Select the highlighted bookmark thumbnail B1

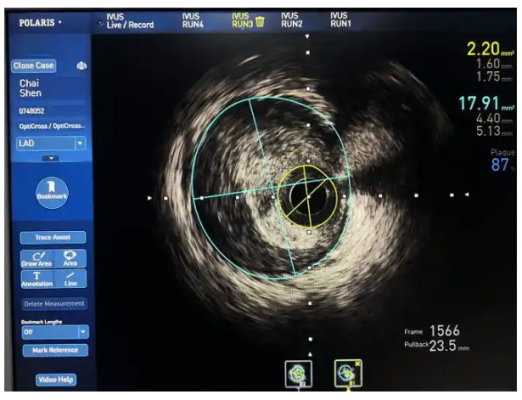pyautogui.click(x=348, y=373)
